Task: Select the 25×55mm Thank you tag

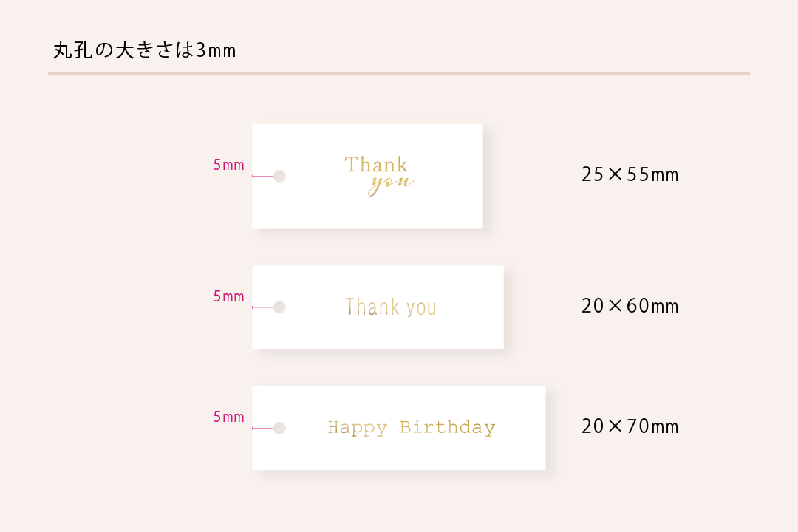Action: coord(367,176)
